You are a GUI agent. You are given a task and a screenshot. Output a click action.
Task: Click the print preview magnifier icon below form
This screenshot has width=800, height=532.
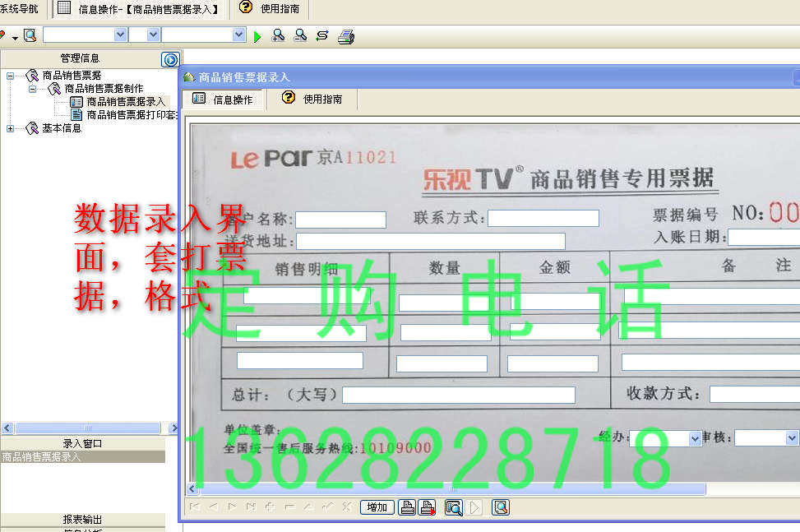[454, 507]
